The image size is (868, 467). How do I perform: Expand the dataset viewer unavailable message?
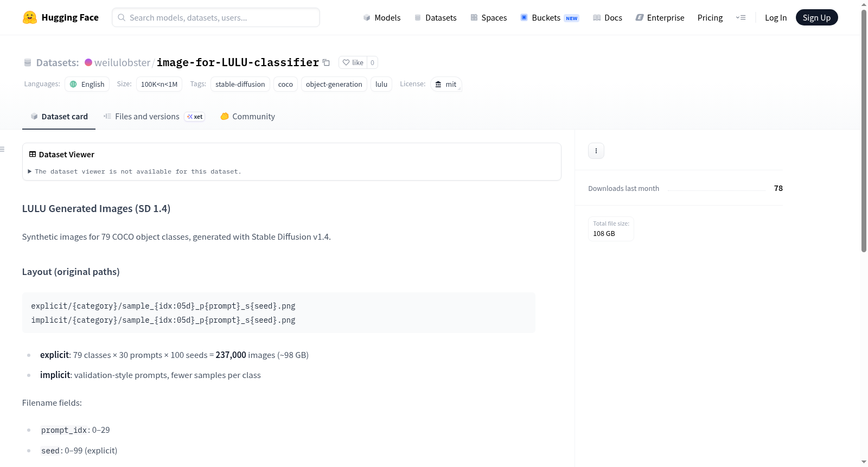click(135, 171)
